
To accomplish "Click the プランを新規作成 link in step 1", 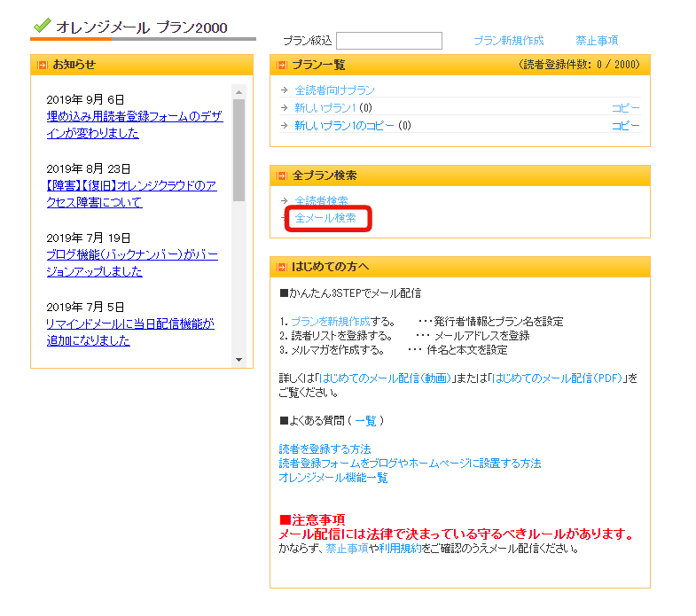I will click(x=330, y=322).
